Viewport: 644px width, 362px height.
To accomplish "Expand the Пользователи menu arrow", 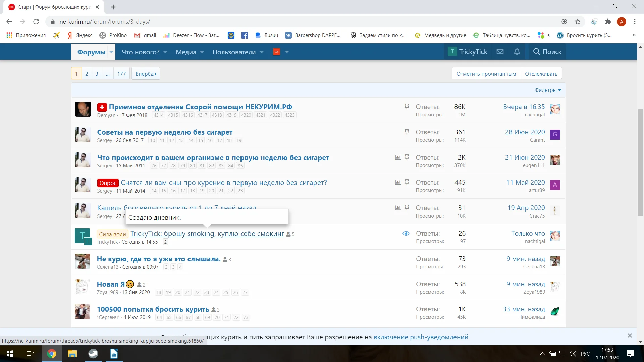I will (262, 52).
